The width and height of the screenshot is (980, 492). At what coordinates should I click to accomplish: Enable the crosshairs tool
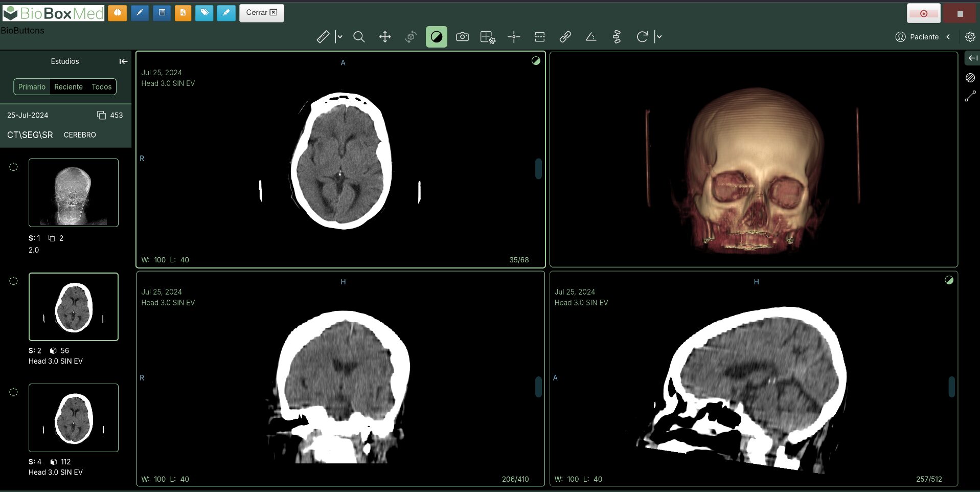(514, 37)
